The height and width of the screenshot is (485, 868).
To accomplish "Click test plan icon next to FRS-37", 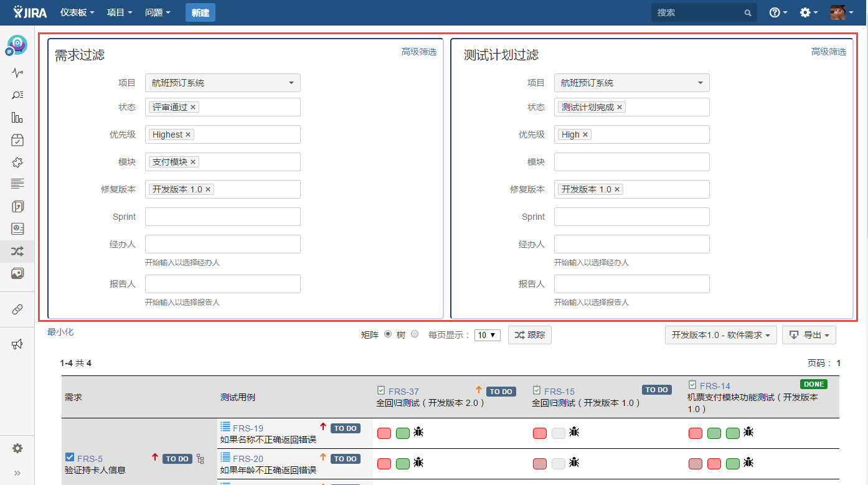I will click(x=381, y=390).
